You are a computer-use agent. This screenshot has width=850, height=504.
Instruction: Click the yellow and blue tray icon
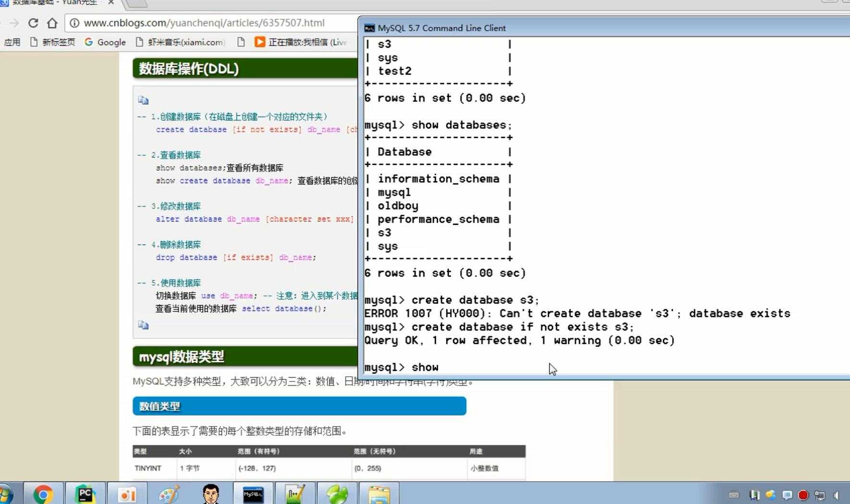(771, 495)
